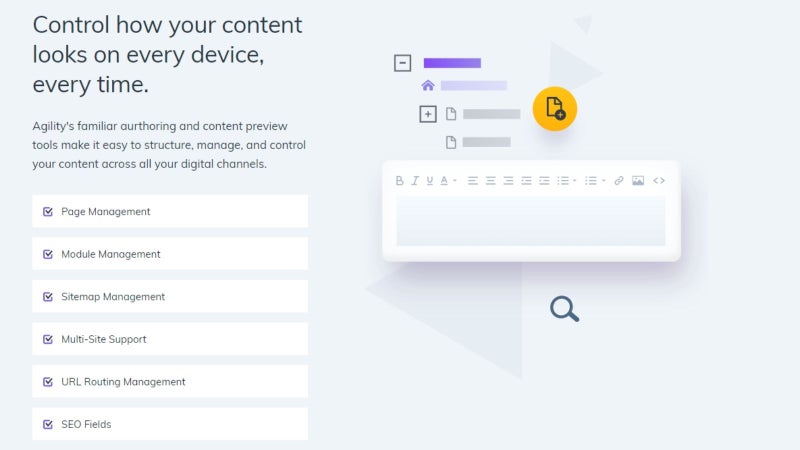Screen dimensions: 800x450
Task: Click the magnifying glass search icon
Action: [564, 309]
